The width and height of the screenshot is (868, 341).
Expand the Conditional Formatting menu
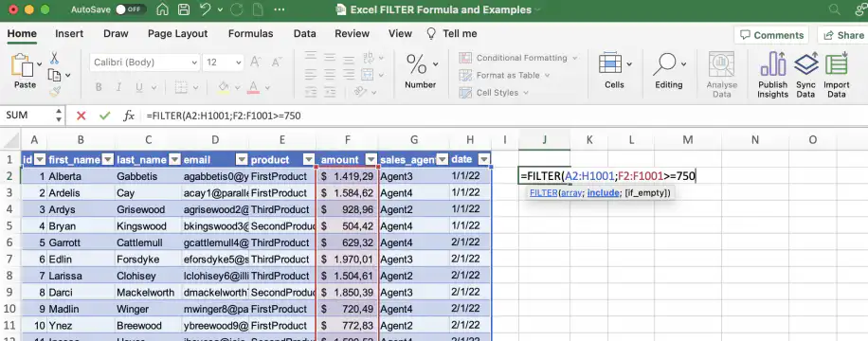(518, 58)
